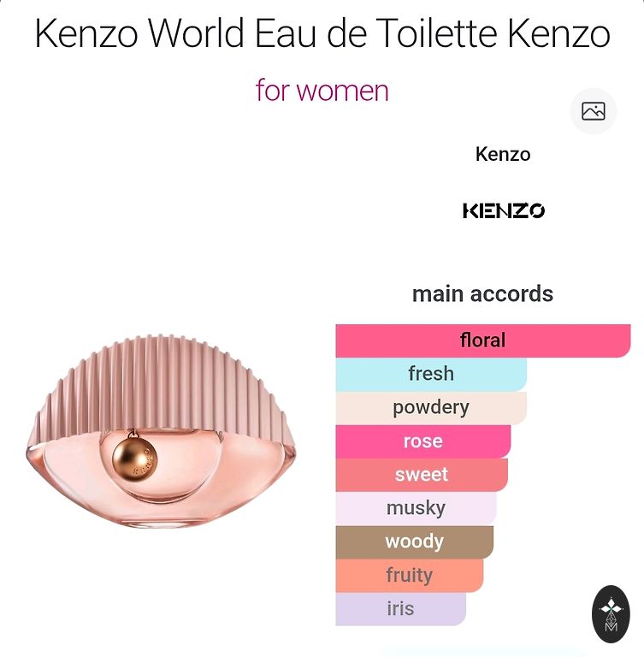The image size is (644, 657).
Task: Click the 'main accords' heading
Action: point(482,293)
